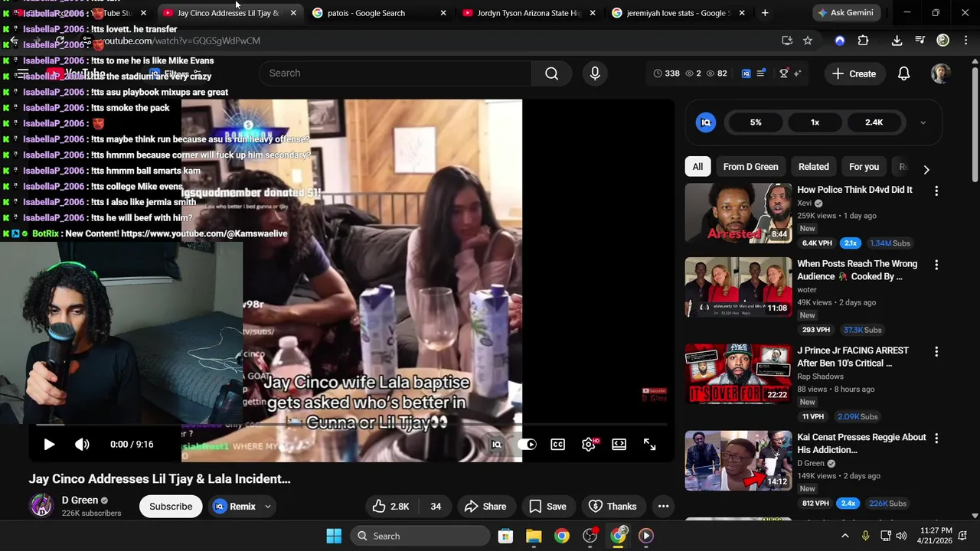Toggle the autoplay switch in player
The height and width of the screenshot is (551, 980).
(x=527, y=445)
